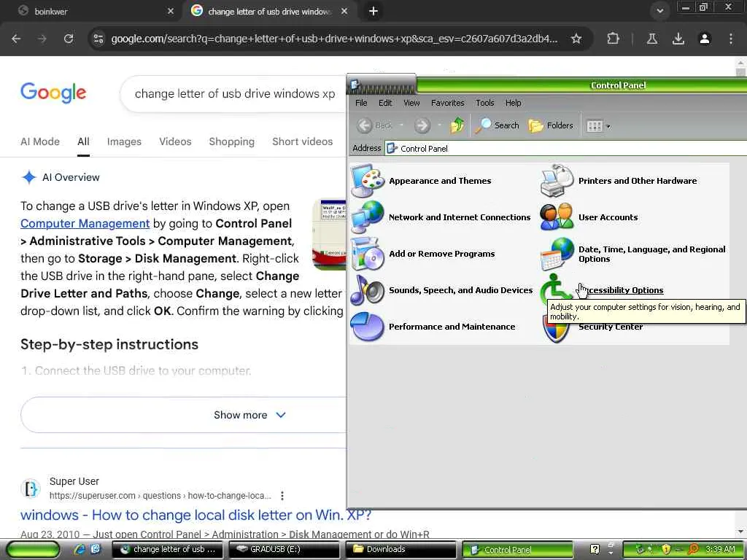Open the File menu in Control Panel
Screen dimensions: 747x560
pyautogui.click(x=361, y=103)
